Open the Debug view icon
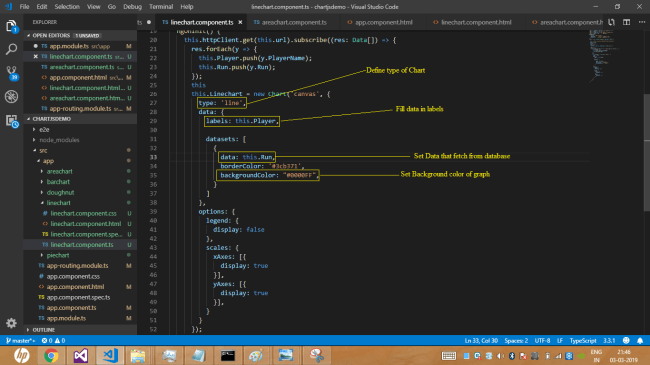Viewport: 650px width, 365px height. pos(12,96)
